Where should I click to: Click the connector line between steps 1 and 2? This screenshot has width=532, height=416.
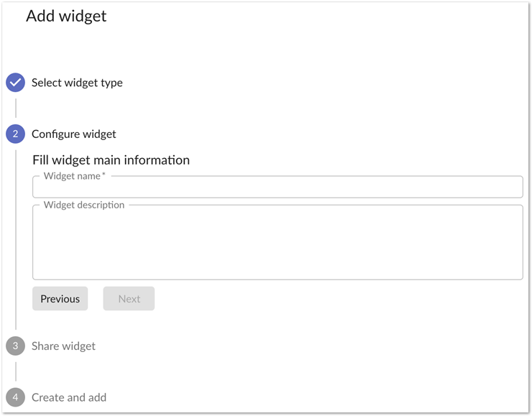click(16, 108)
